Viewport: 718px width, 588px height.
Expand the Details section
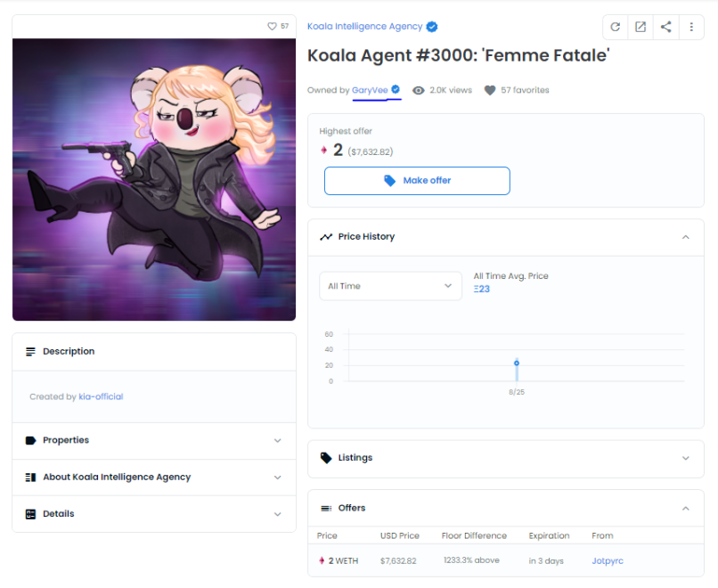coord(278,514)
